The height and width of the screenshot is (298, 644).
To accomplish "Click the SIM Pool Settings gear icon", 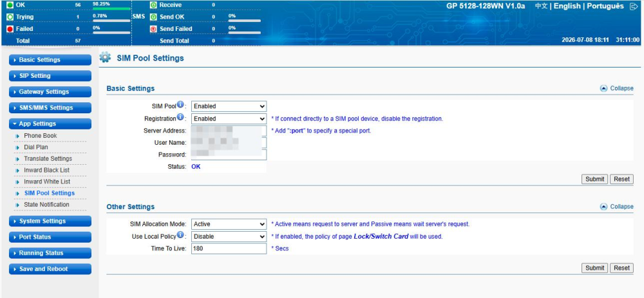I will pos(105,57).
